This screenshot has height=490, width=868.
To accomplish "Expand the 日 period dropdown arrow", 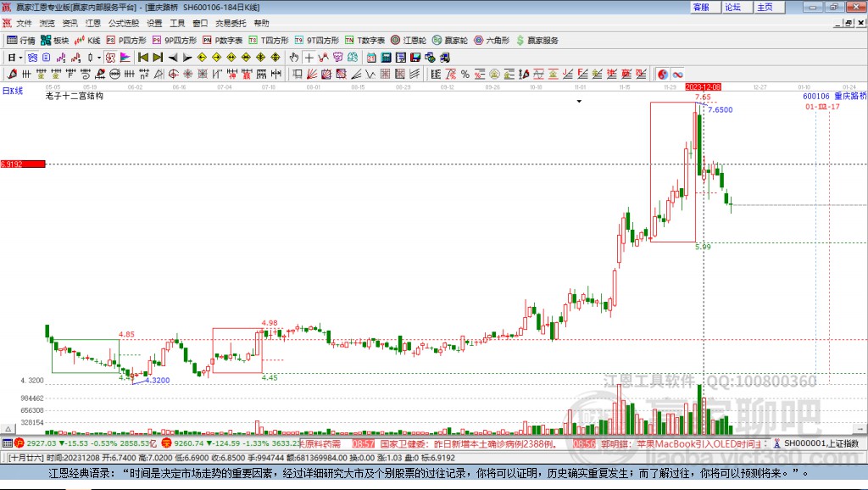I will pos(21,58).
